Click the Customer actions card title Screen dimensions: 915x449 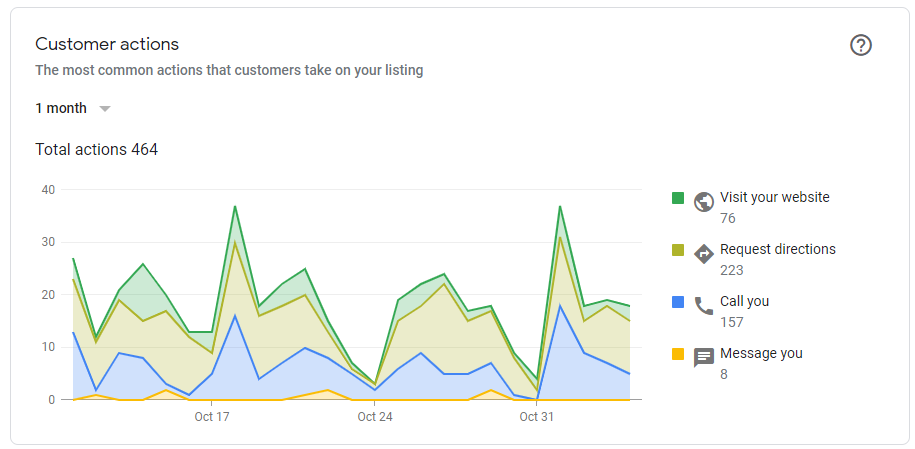pos(107,44)
